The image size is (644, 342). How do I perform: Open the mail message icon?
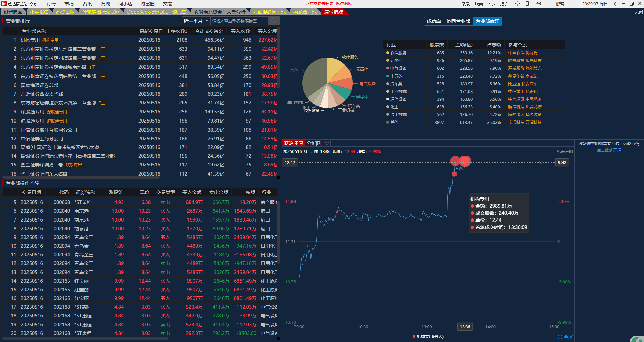(538, 4)
